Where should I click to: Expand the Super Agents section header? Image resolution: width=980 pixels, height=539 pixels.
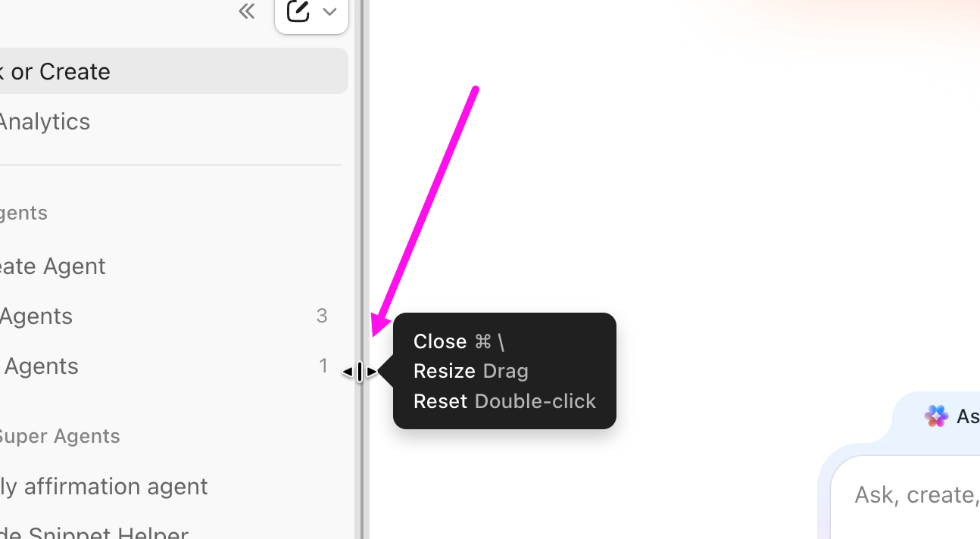click(x=60, y=436)
